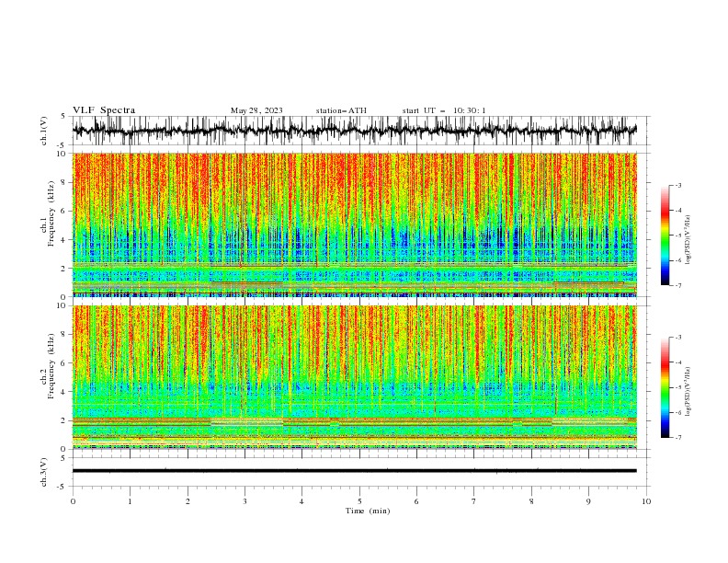
Task: Click the flat ch.3 voltage trace
Action: click(x=355, y=471)
